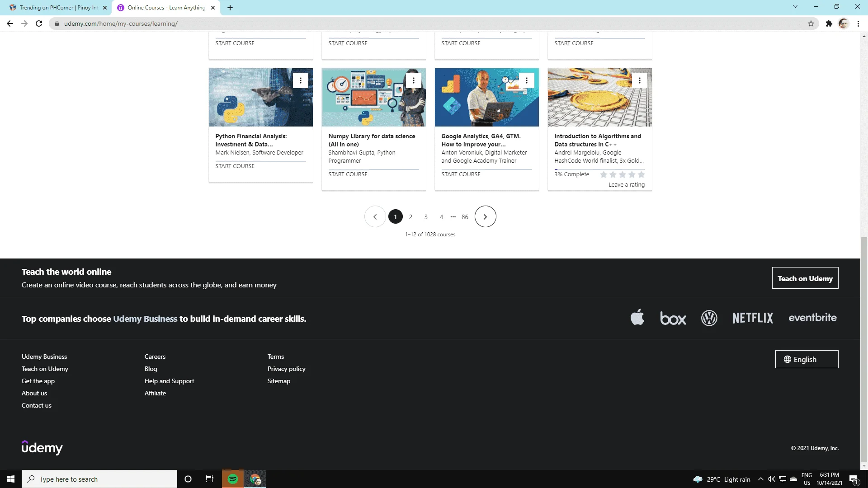868x488 pixels.
Task: Open Affiliate link
Action: [155, 393]
